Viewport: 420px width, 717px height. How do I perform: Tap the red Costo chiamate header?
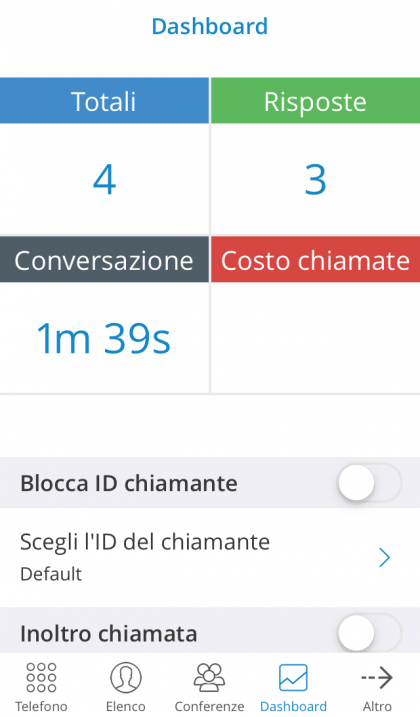pos(315,259)
